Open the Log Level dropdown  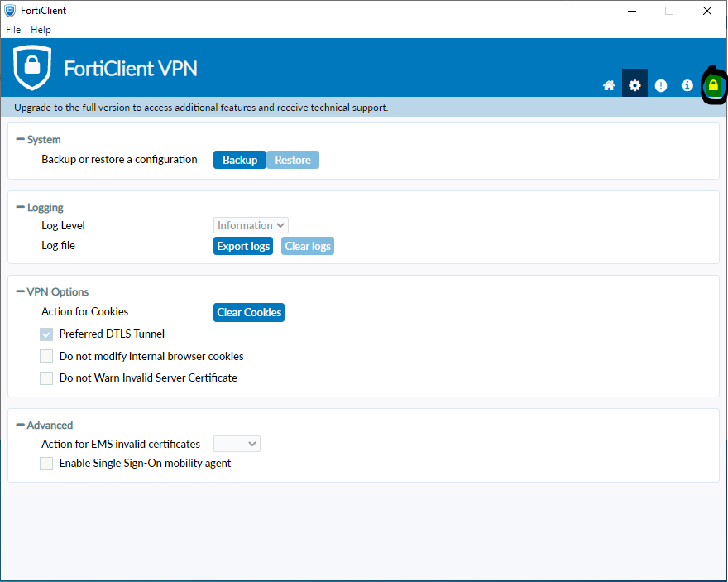pos(251,225)
